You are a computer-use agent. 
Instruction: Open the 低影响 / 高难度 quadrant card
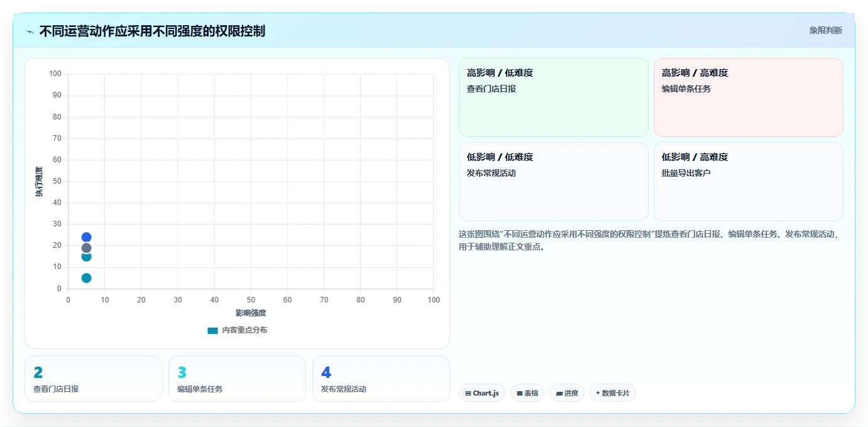tap(748, 182)
